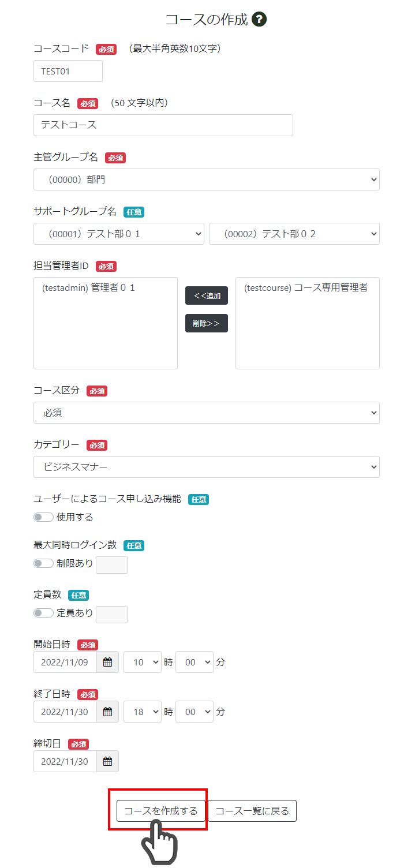Open support group dropdown with テスト部02
The image size is (404, 868).
pos(294,234)
